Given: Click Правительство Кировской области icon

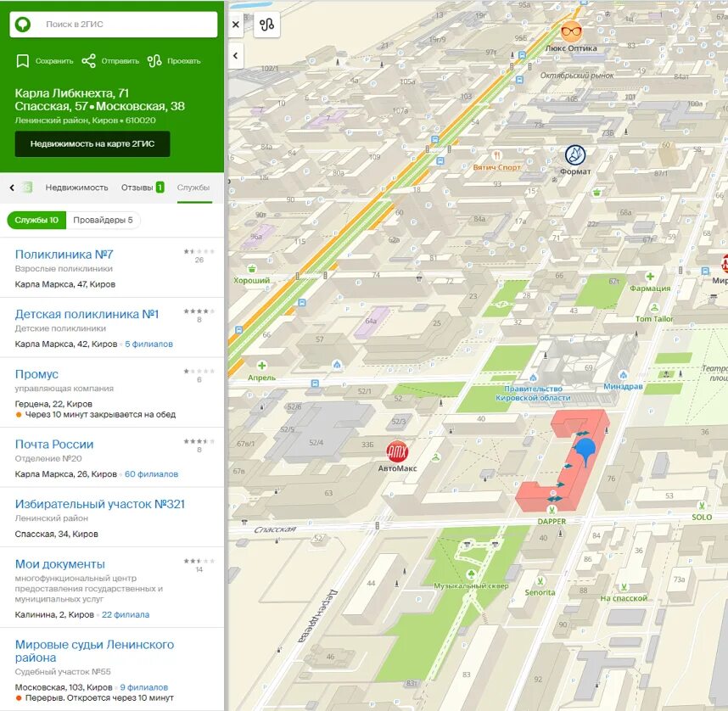Looking at the screenshot, I should (533, 378).
